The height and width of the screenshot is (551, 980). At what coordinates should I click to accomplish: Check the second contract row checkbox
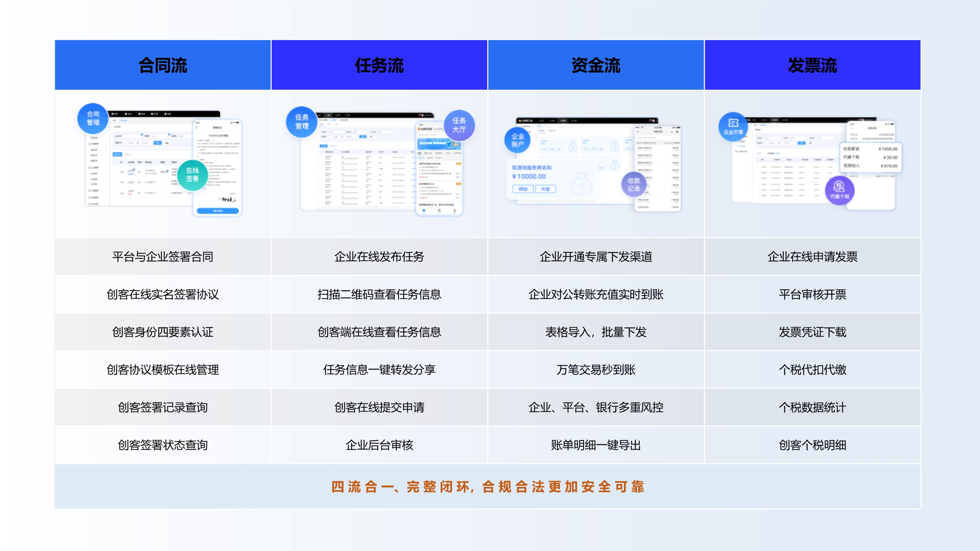pos(116,182)
